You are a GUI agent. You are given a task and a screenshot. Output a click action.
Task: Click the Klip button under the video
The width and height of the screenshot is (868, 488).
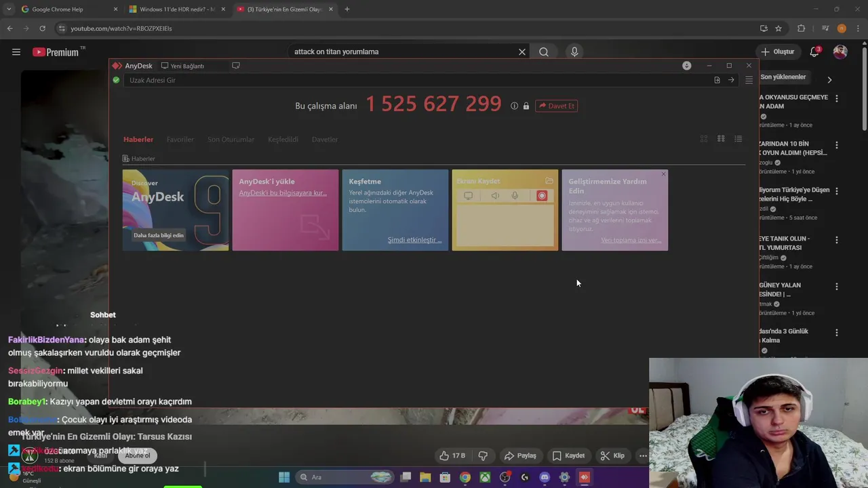(x=612, y=455)
